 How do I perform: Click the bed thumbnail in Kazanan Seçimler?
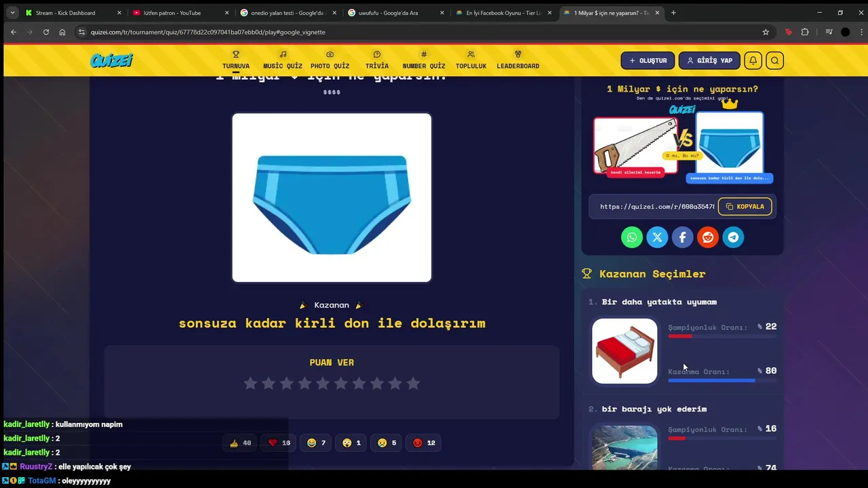[625, 351]
